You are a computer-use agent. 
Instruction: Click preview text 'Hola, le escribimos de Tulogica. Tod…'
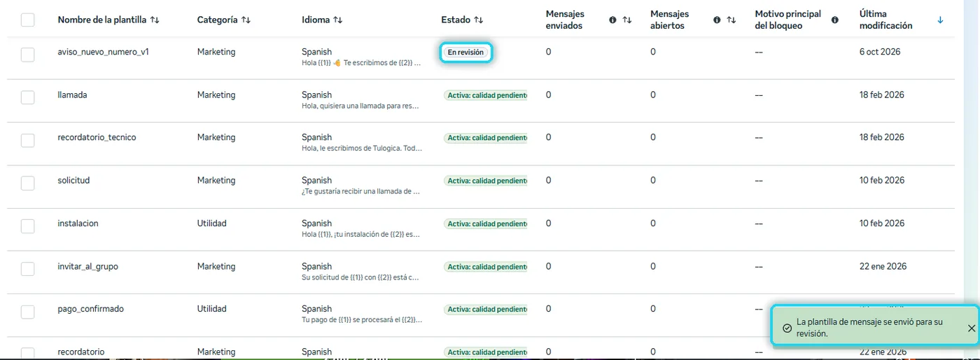362,149
